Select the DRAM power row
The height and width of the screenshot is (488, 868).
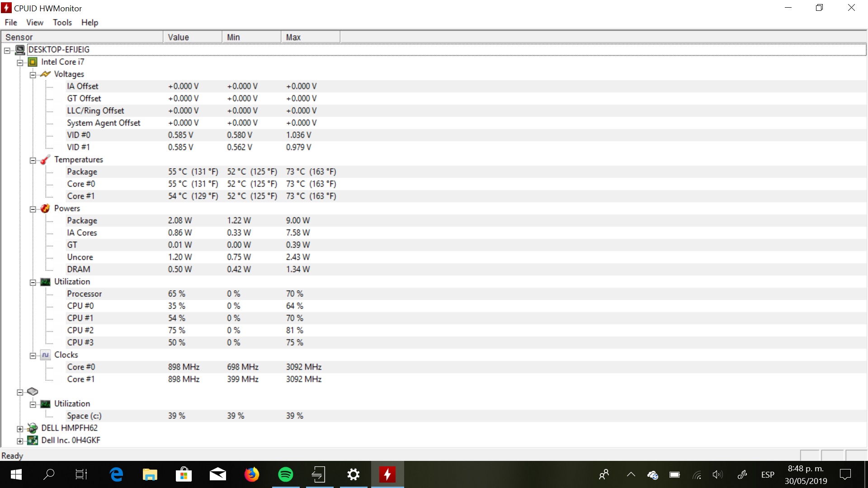(x=466, y=269)
